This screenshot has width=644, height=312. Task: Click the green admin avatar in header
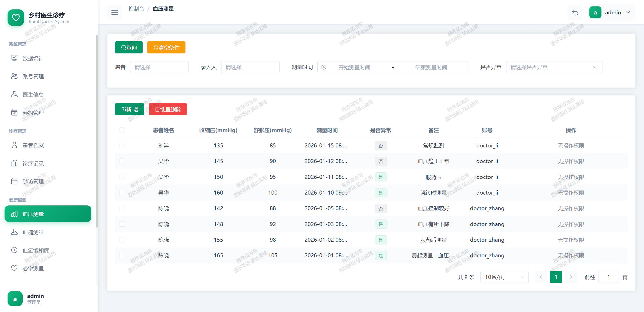(x=595, y=12)
